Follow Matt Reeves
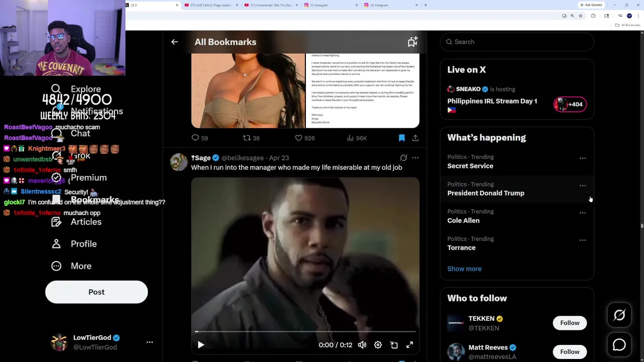The height and width of the screenshot is (362, 644). point(570,352)
